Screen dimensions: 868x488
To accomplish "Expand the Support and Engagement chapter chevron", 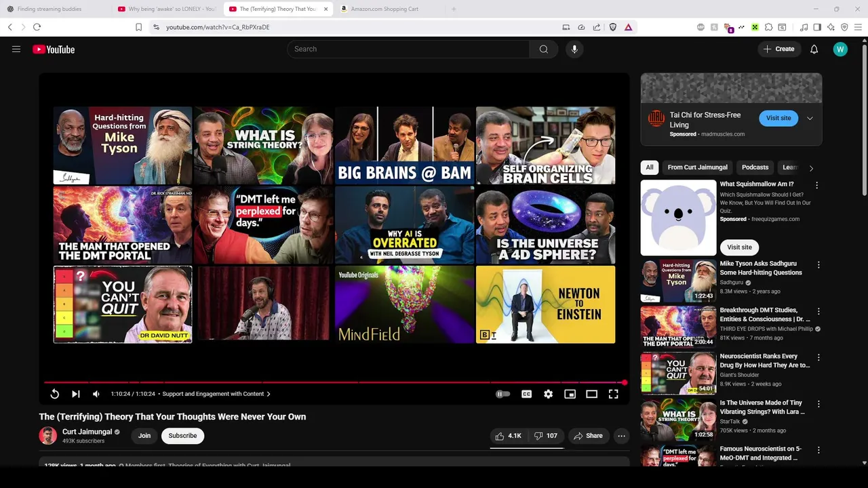I will 269,394.
